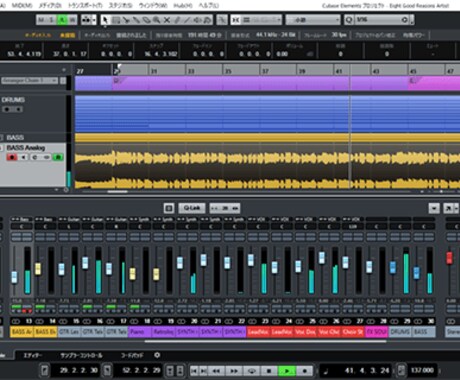Toggle global Write automation W button
Image resolution: width=460 pixels, height=380 pixels.
click(72, 20)
